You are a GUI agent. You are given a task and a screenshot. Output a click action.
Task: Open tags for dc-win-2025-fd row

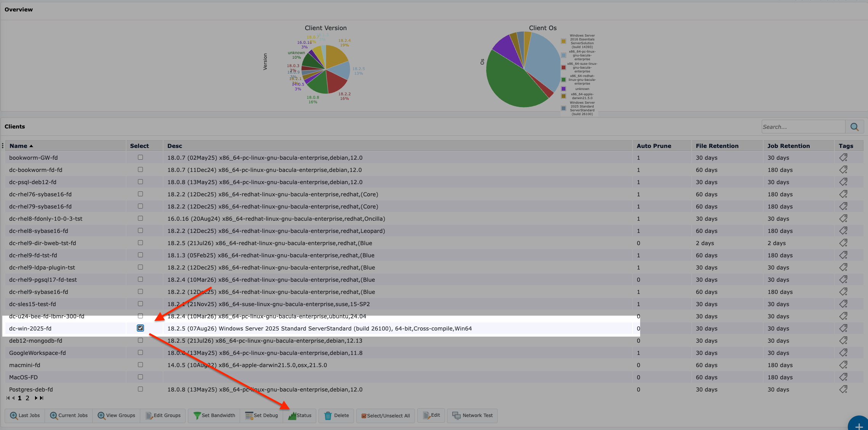coord(843,328)
